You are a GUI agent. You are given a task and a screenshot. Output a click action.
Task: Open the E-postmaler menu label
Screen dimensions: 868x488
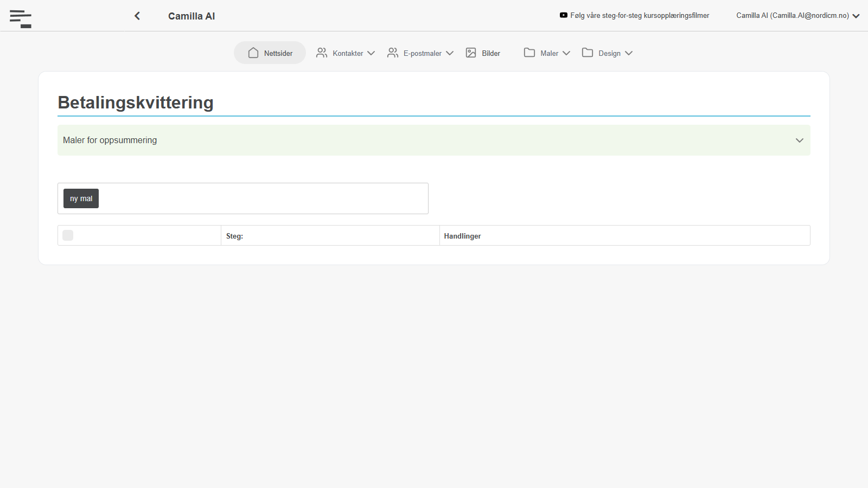423,53
